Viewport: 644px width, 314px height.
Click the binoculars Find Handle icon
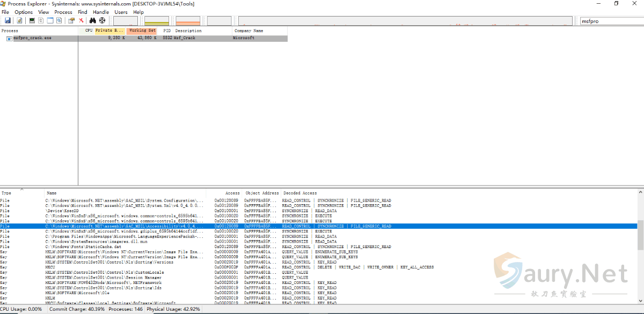pos(92,20)
